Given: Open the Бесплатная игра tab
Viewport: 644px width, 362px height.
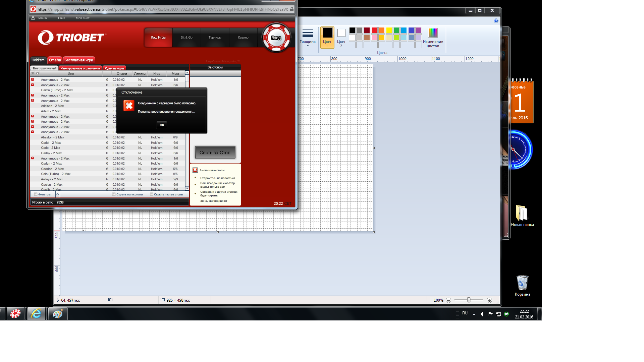Looking at the screenshot, I should 79,60.
